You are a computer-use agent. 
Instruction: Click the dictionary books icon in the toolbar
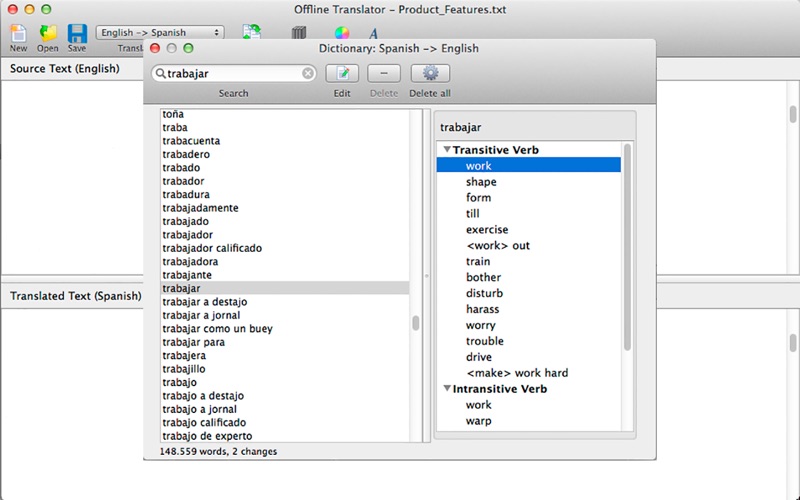click(299, 33)
